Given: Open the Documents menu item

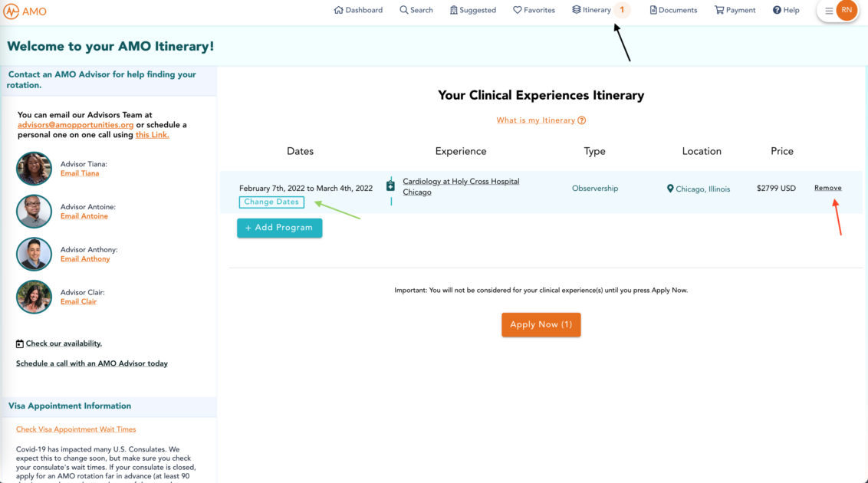Looking at the screenshot, I should click(x=673, y=10).
